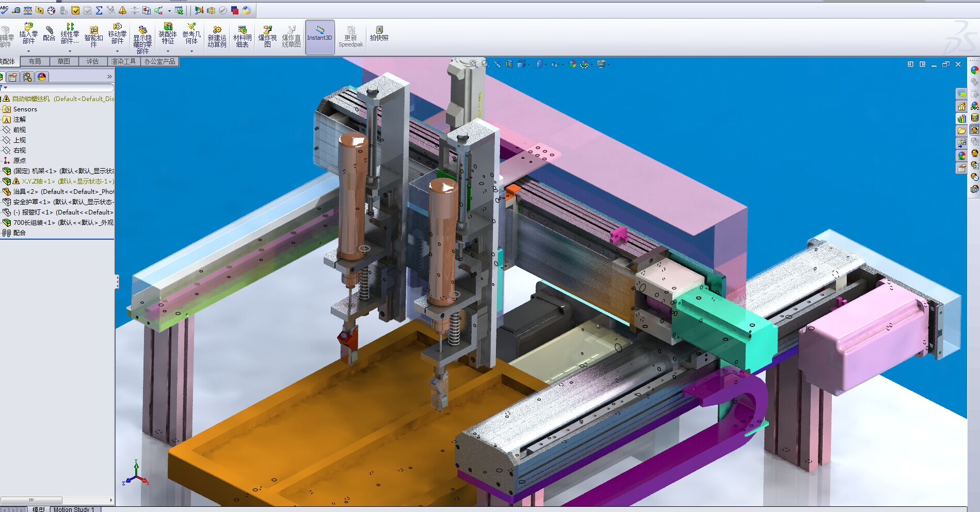The width and height of the screenshot is (980, 512).
Task: Switch to the Motion Study 1 tab
Action: 74,509
